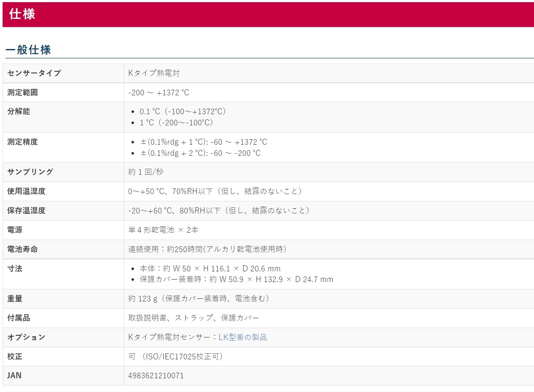Click the Kタイプ熱電対 sensor type value
This screenshot has width=534, height=392.
tap(154, 73)
